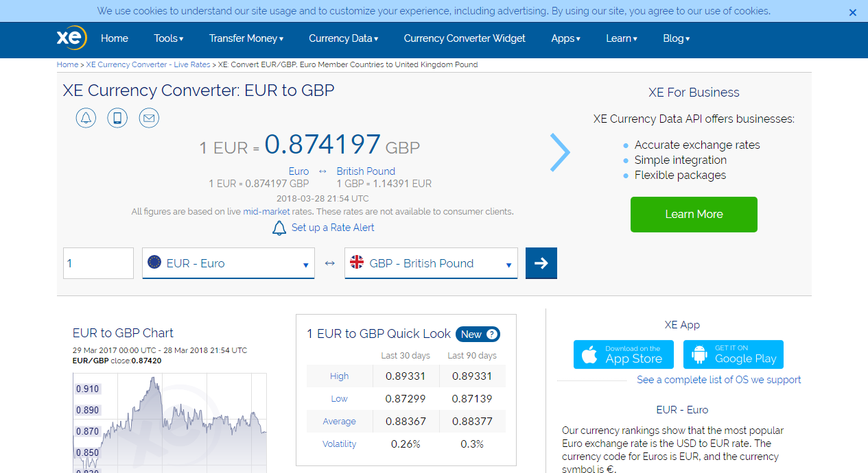Click the bell icon beside Set up a Rate Alert
868x473 pixels.
(279, 228)
